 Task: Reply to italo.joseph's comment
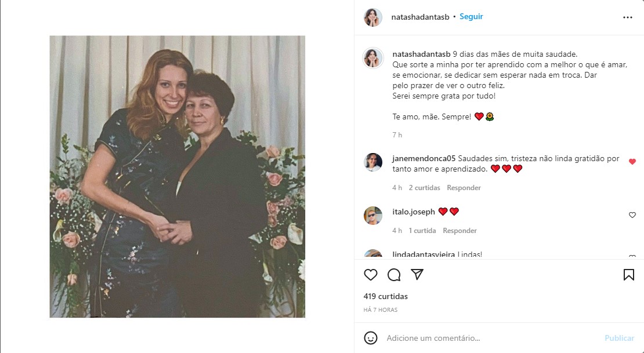[x=460, y=231]
